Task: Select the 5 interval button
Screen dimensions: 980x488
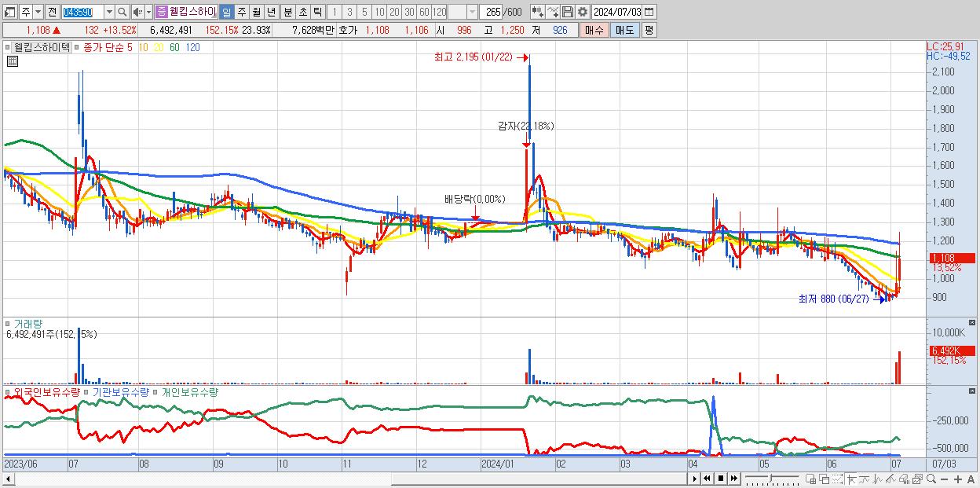Action: point(364,12)
